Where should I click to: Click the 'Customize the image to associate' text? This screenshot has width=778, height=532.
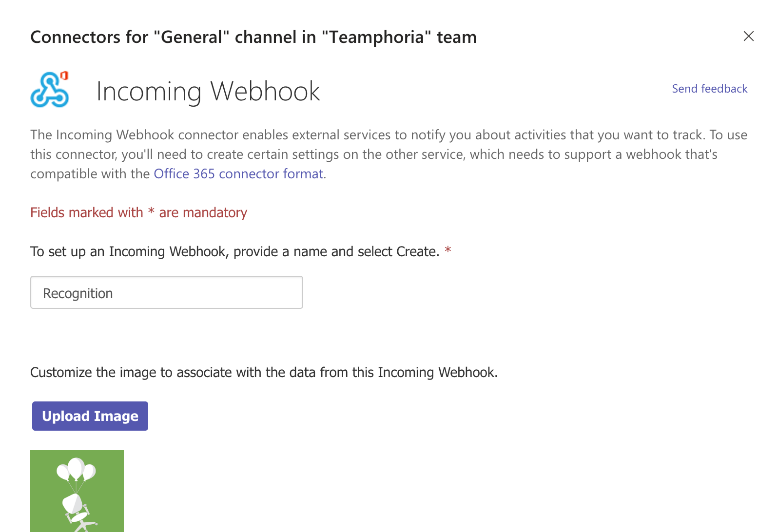click(x=264, y=373)
